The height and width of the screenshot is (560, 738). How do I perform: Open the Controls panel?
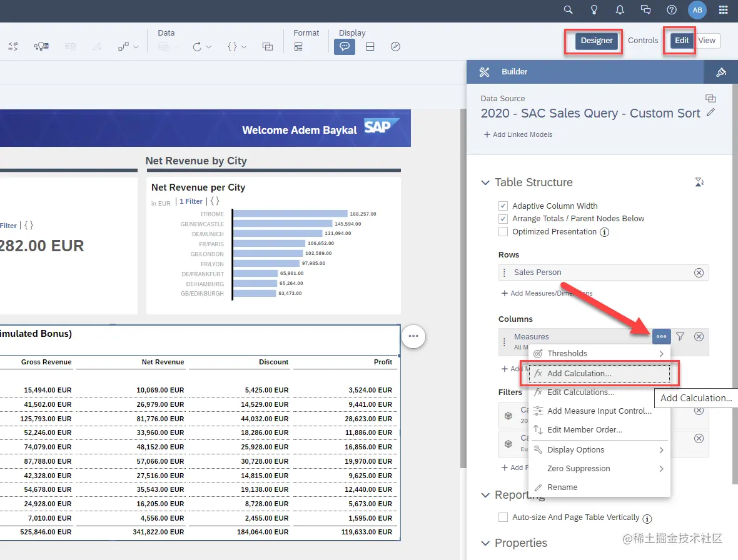pyautogui.click(x=642, y=41)
